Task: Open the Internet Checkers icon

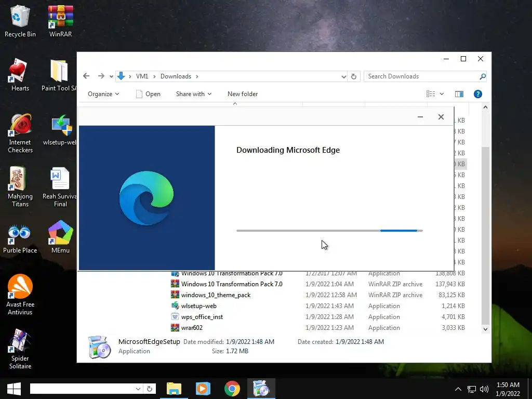Action: 20,134
